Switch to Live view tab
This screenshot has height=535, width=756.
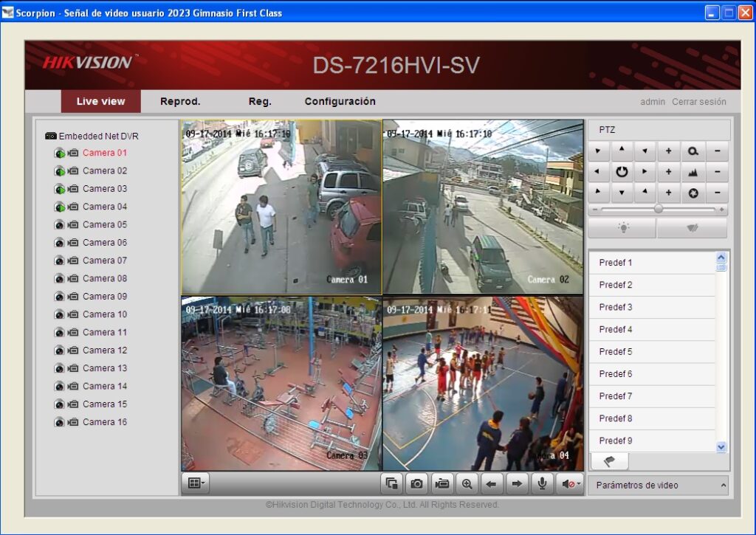tap(100, 101)
